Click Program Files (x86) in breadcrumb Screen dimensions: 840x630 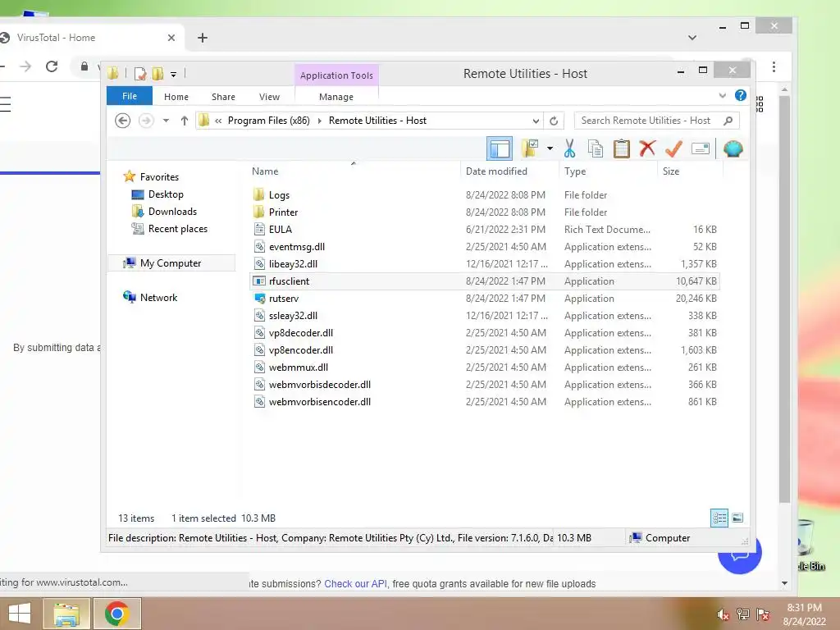(x=269, y=121)
